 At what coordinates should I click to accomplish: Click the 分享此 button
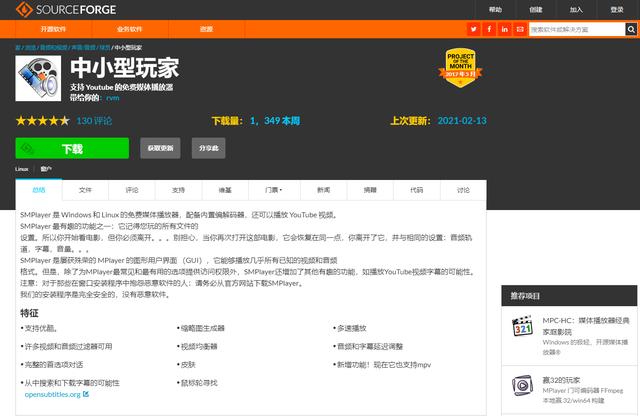click(x=209, y=148)
